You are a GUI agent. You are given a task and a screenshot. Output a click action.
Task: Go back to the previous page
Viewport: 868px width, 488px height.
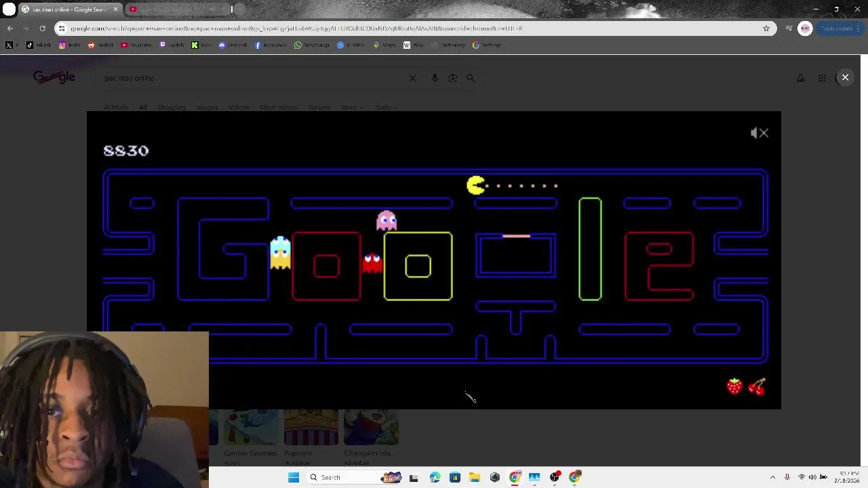(x=10, y=28)
